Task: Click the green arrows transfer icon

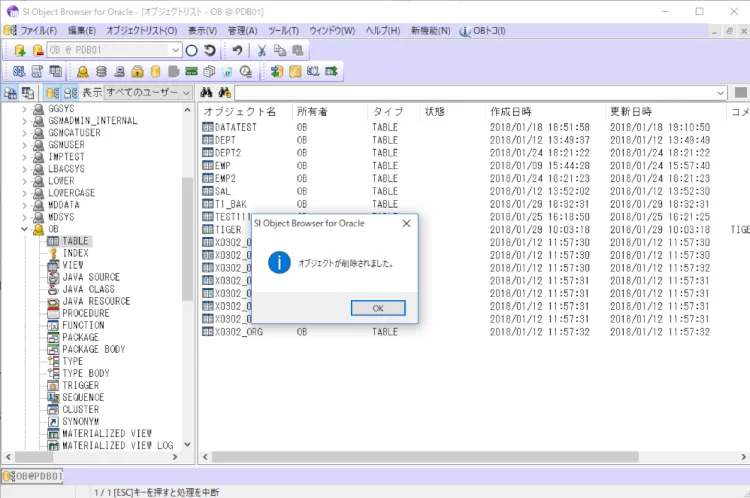Action: (277, 72)
